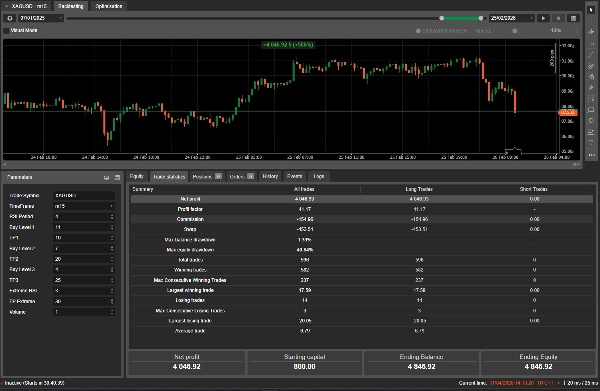Click the save parameters icon in the Parameters header
This screenshot has height=391, width=600.
(x=117, y=177)
